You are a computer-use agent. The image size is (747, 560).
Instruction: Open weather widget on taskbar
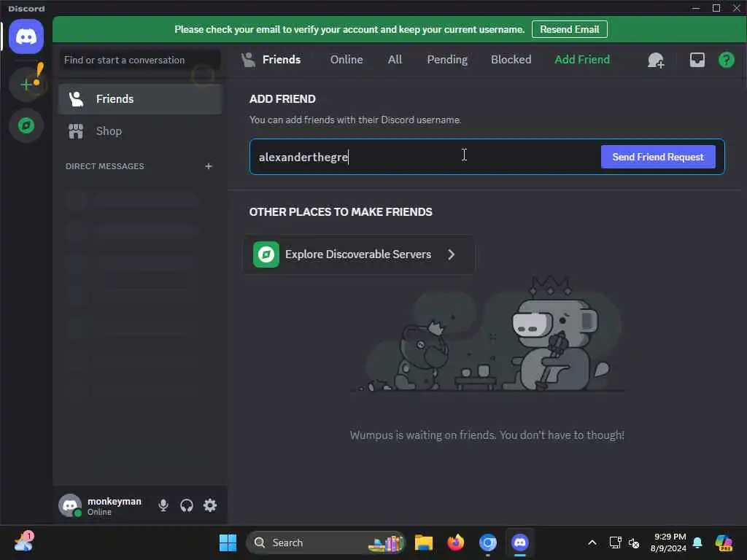click(24, 542)
